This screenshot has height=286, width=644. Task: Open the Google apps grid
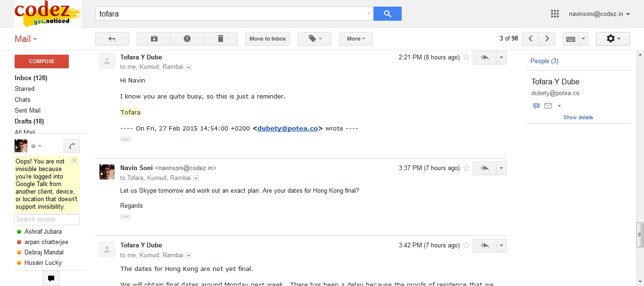(x=555, y=14)
